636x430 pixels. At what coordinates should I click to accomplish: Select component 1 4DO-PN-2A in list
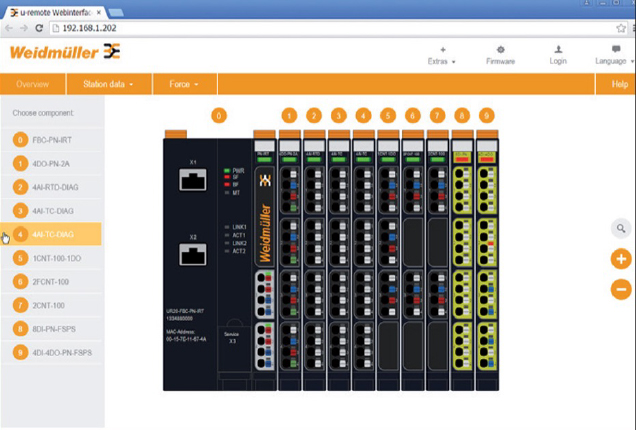tap(51, 163)
